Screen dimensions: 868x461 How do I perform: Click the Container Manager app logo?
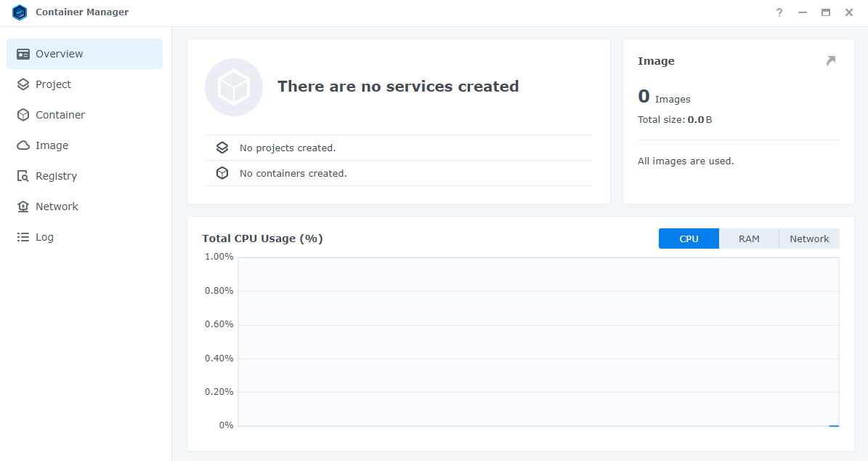click(20, 12)
